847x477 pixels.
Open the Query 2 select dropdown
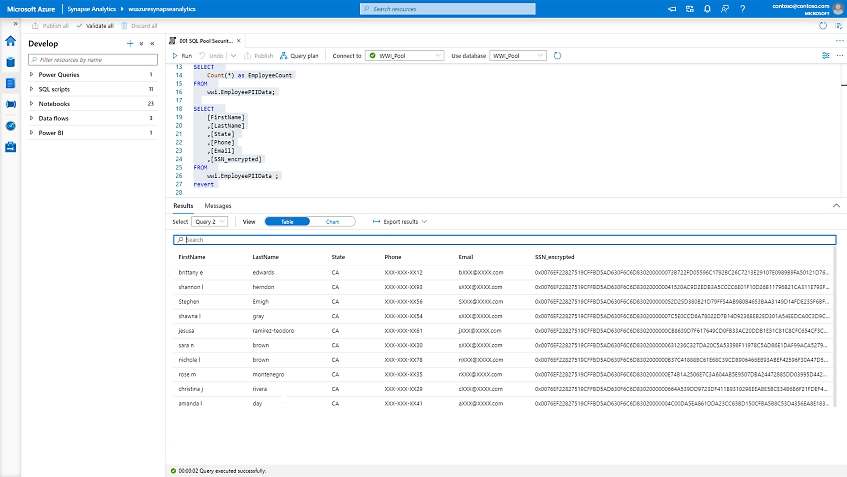point(209,221)
